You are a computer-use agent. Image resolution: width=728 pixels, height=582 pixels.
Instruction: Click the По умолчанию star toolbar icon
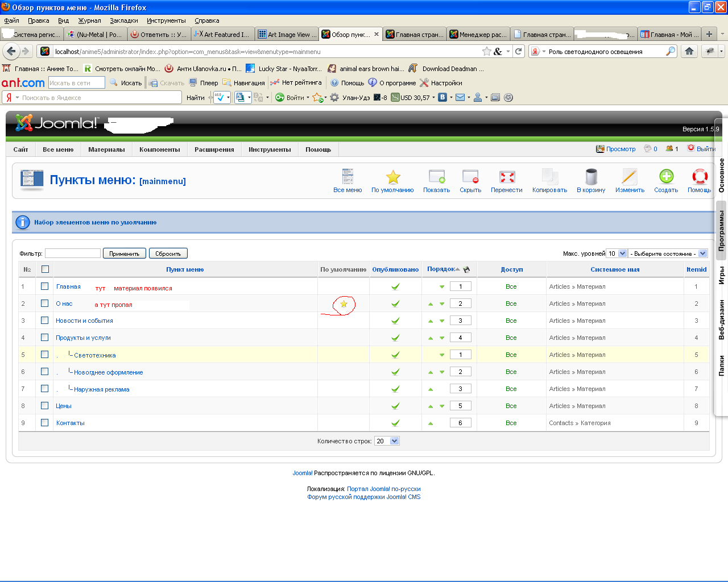(392, 177)
